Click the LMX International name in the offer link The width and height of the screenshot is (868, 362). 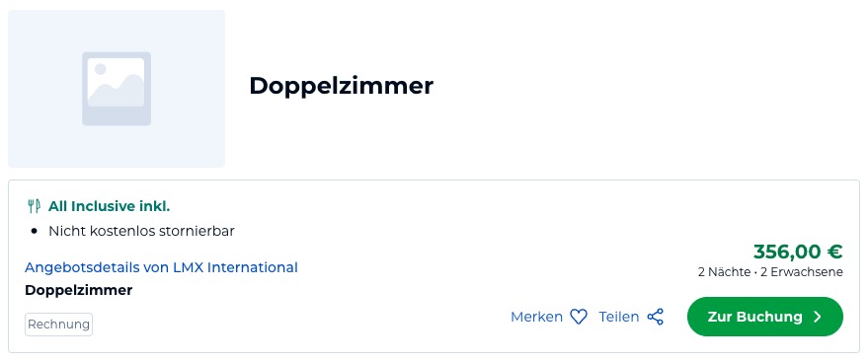pyautogui.click(x=236, y=267)
